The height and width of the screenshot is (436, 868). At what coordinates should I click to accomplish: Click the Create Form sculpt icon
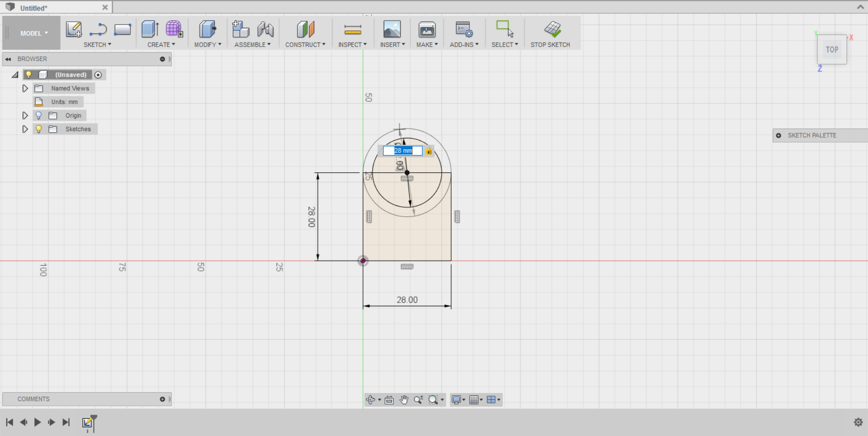(174, 29)
